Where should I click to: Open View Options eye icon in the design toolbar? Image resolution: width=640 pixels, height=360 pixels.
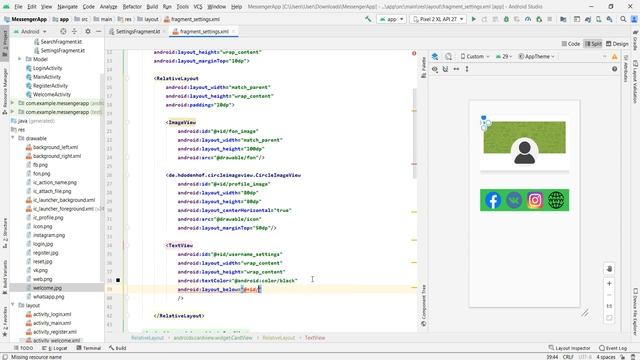point(435,69)
